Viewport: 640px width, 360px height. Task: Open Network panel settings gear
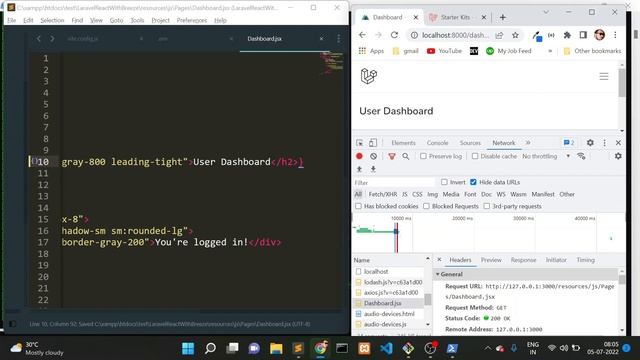pyautogui.click(x=618, y=156)
